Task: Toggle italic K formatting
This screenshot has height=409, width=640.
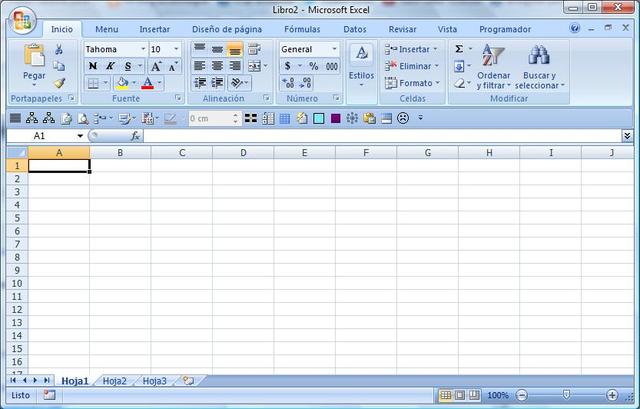Action: click(x=110, y=66)
